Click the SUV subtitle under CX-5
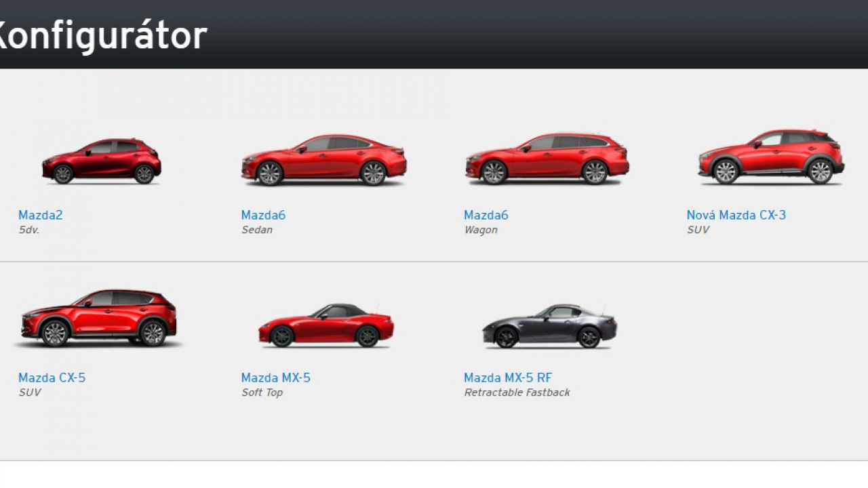 [x=30, y=392]
